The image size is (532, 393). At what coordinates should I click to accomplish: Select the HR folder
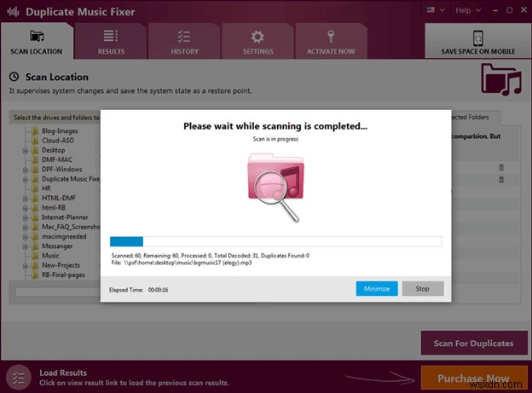tap(46, 188)
